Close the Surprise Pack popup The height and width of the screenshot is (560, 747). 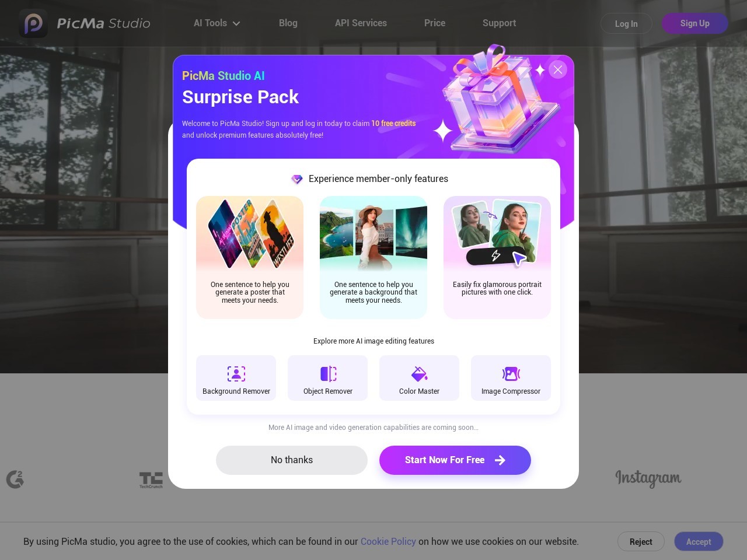tap(558, 69)
